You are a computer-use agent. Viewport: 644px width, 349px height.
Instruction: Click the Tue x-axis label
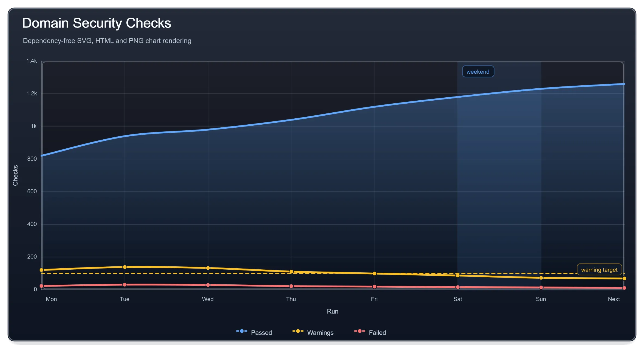(x=125, y=299)
